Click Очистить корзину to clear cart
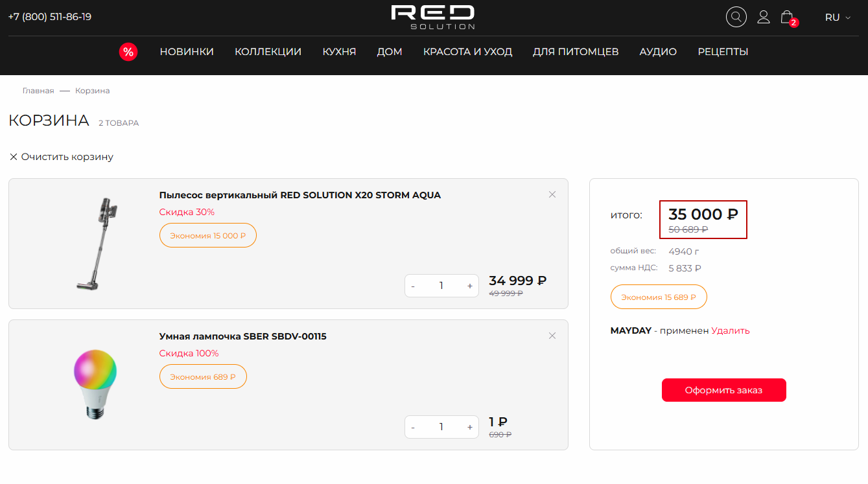868x484 pixels. [x=62, y=157]
